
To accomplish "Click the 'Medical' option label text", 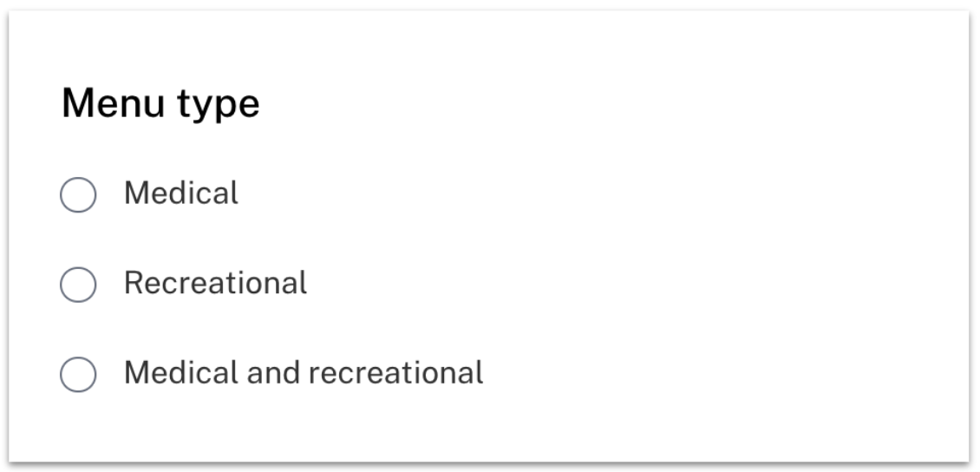I will pos(181,193).
